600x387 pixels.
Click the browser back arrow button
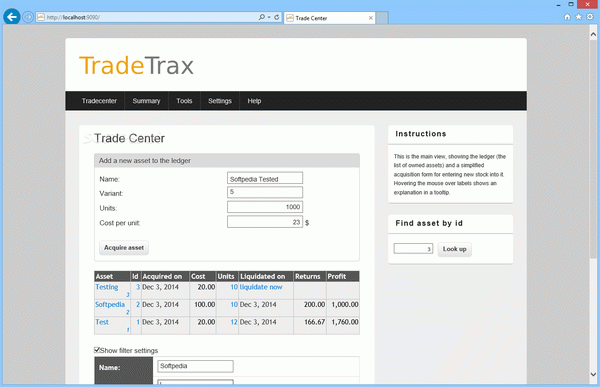[12, 17]
